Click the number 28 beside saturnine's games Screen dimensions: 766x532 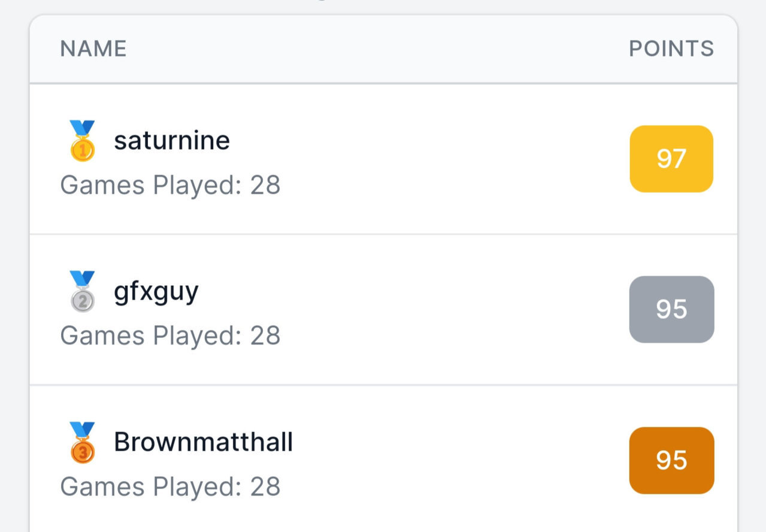click(x=265, y=185)
